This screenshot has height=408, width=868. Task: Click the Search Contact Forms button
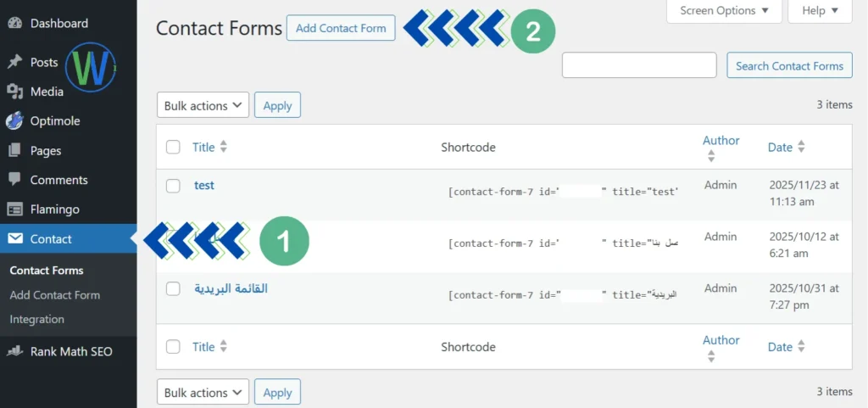[789, 66]
